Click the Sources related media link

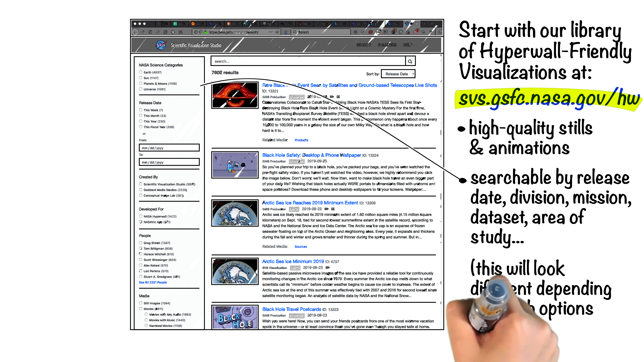pyautogui.click(x=301, y=247)
